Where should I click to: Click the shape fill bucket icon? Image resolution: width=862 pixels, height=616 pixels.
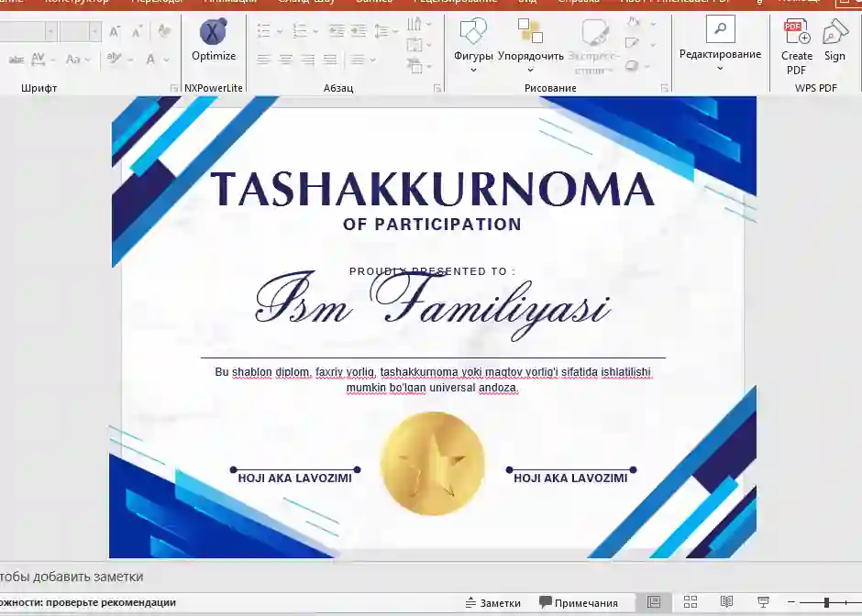[634, 23]
